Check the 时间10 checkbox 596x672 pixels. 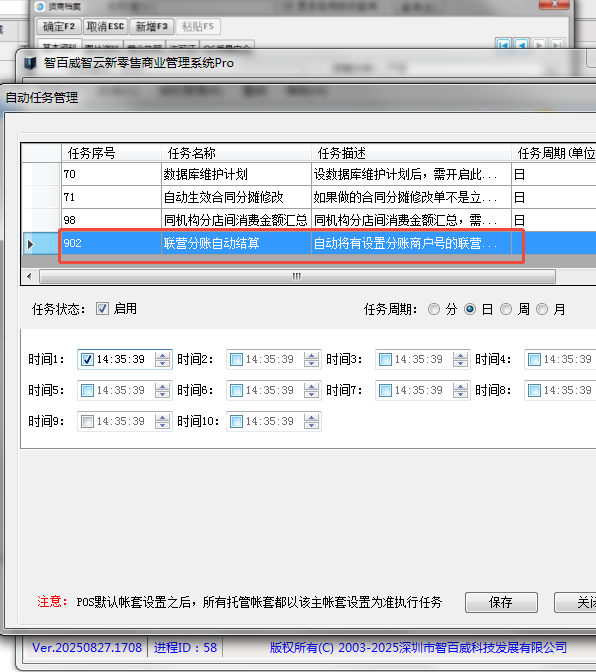[x=237, y=421]
